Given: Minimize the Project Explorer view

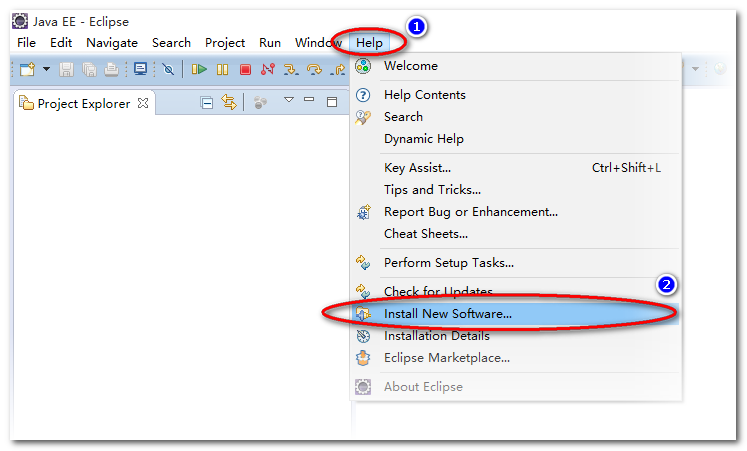Looking at the screenshot, I should click(x=309, y=100).
